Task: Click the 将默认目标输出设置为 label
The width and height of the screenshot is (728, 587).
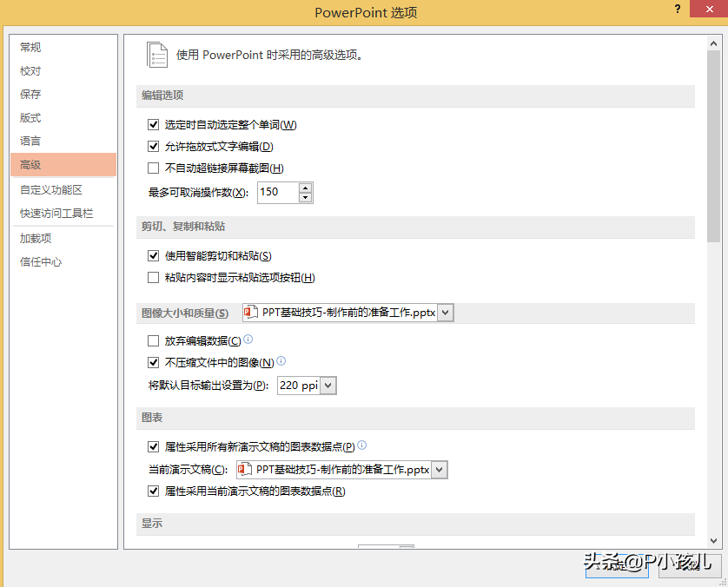Action: point(208,386)
